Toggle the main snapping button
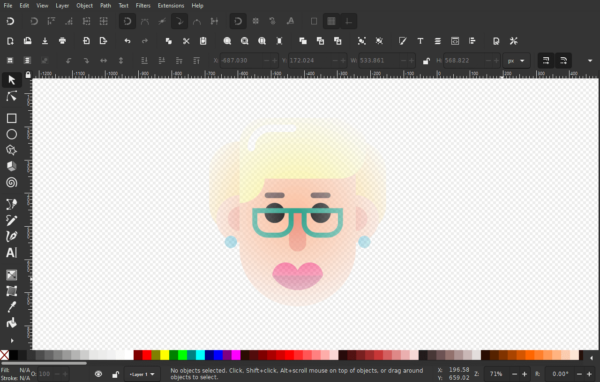This screenshot has width=600, height=382. [x=10, y=21]
